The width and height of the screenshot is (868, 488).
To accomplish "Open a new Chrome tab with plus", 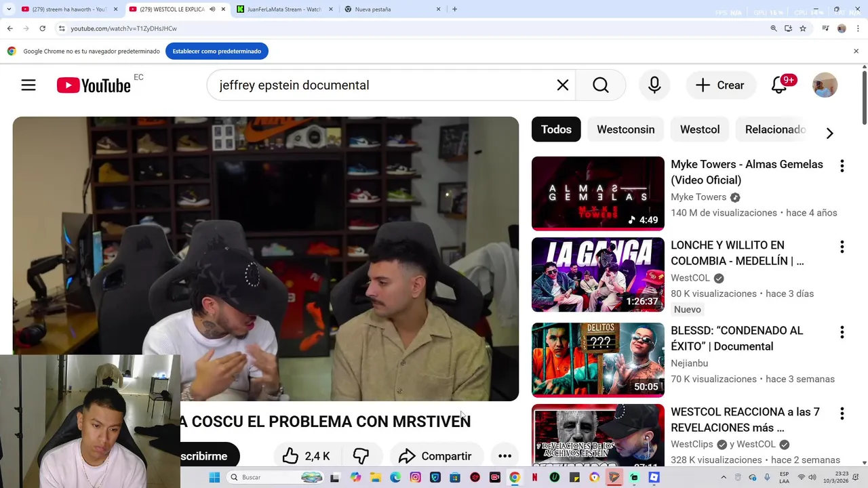I will [454, 9].
